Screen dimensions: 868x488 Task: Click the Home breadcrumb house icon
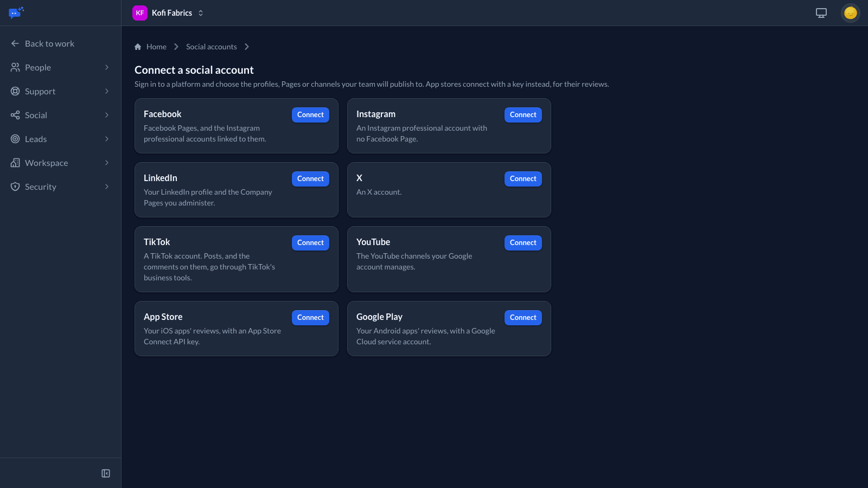[x=138, y=47]
